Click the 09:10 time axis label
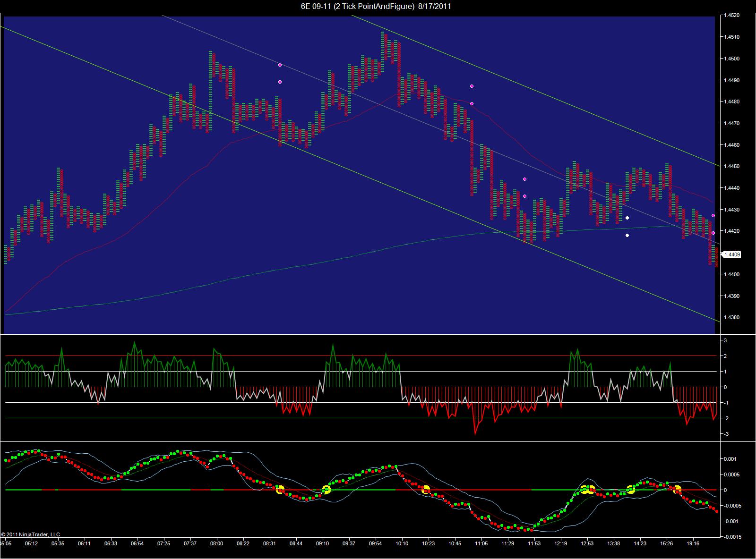The image size is (756, 559). (x=323, y=543)
